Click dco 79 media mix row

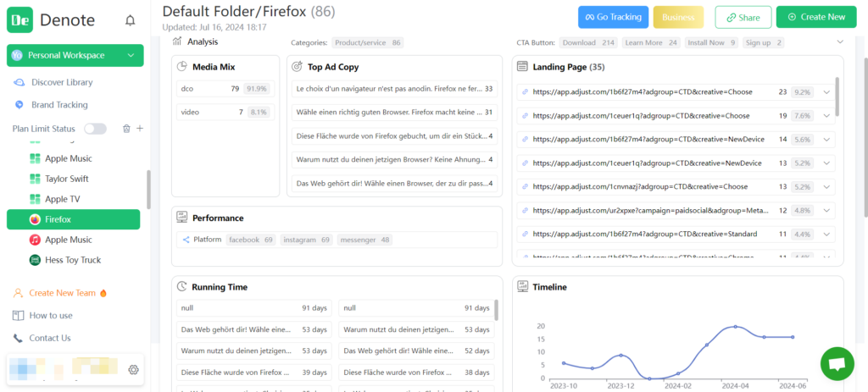pos(225,88)
